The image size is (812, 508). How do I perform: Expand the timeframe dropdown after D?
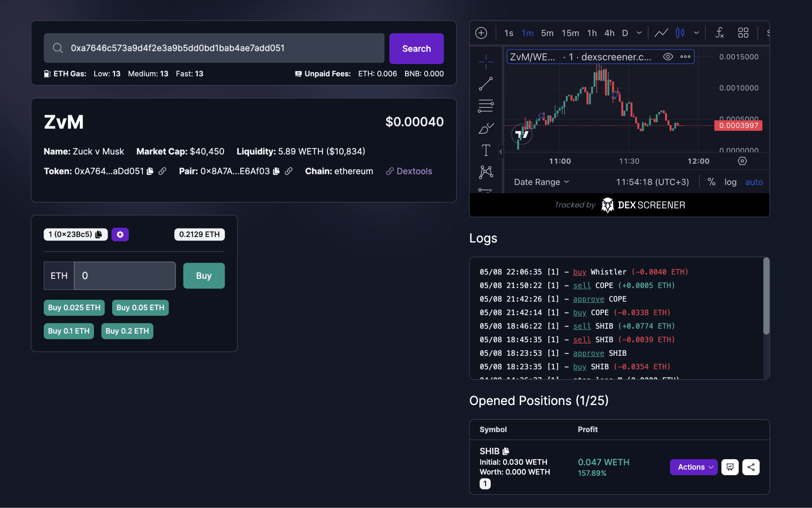coord(639,33)
